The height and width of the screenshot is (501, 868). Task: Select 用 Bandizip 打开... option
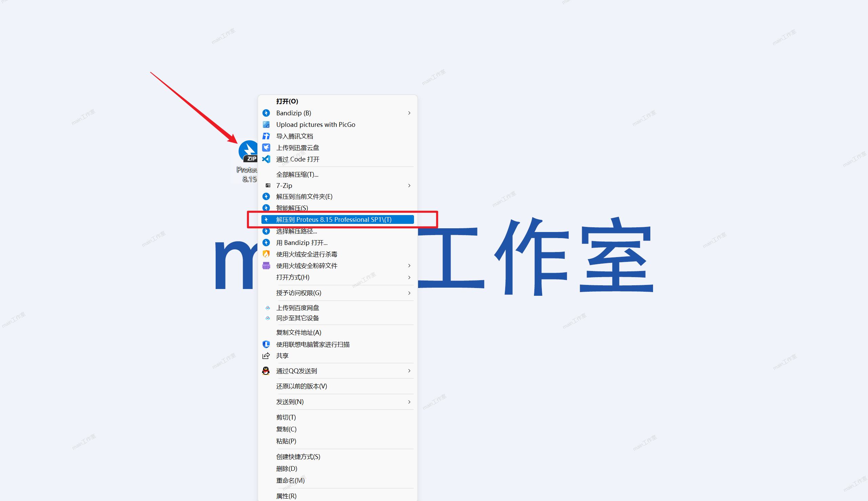coord(337,243)
